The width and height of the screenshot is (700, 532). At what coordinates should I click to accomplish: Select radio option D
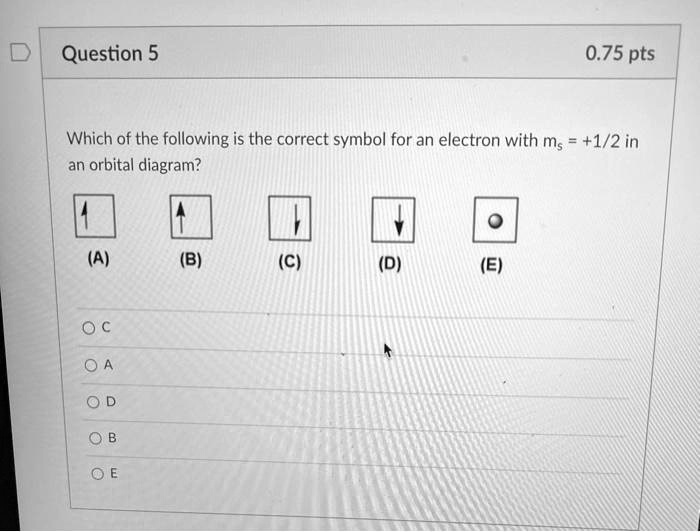[93, 403]
